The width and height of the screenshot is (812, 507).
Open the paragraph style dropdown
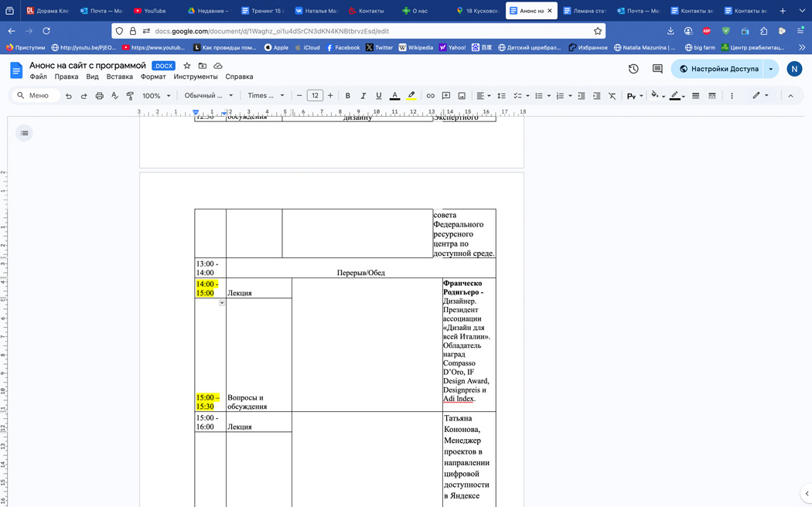(208, 96)
